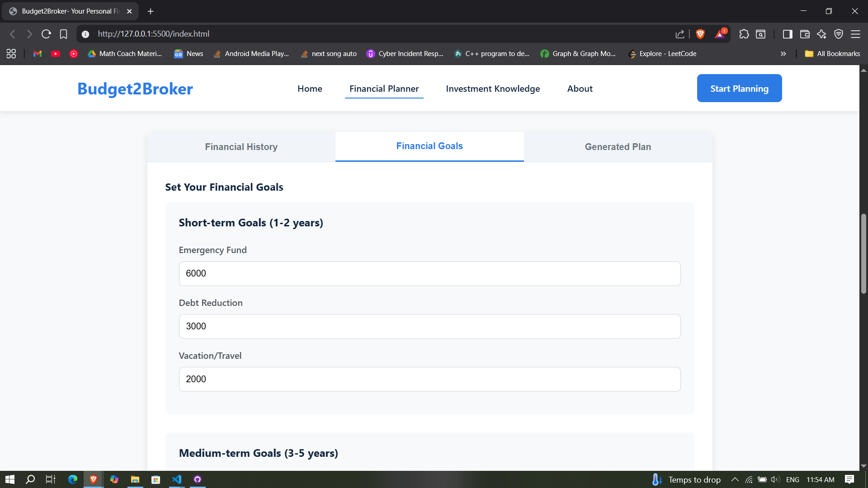Show hidden system tray icons chevron
Viewport: 868px width, 488px height.
(735, 479)
